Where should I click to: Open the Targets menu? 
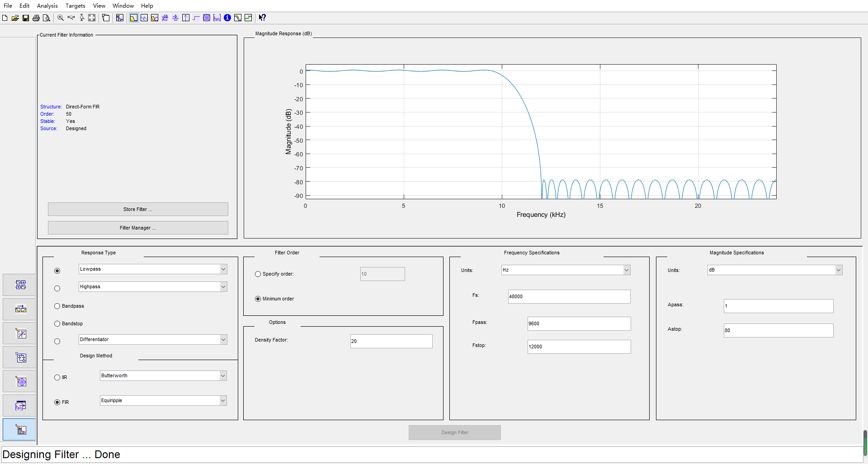(x=75, y=5)
